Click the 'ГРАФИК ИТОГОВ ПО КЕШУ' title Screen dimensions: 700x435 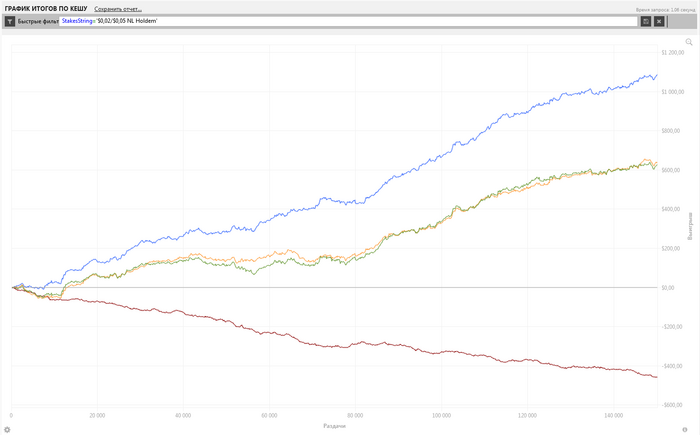click(46, 8)
